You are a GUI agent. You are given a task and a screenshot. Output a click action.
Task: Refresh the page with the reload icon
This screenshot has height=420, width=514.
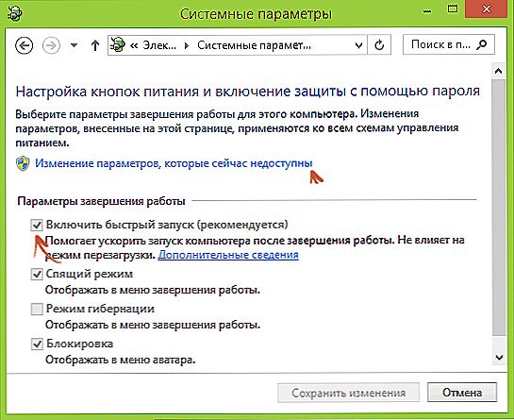click(x=379, y=45)
